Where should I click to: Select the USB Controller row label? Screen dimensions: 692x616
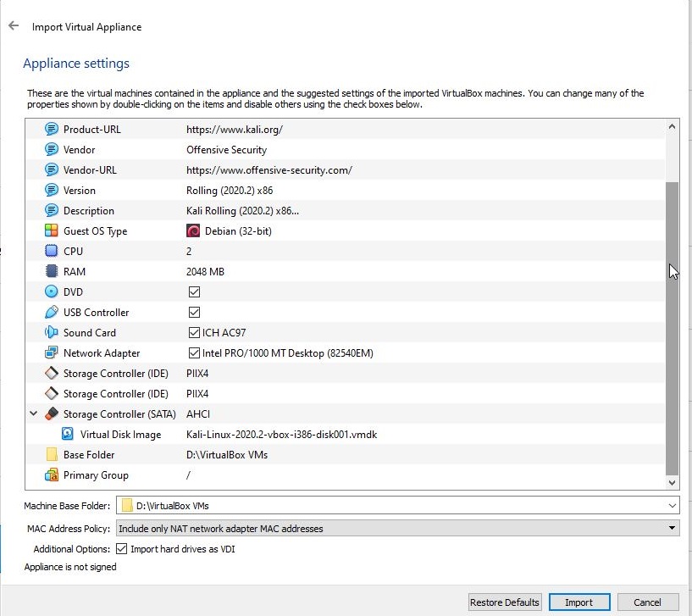[x=97, y=312]
